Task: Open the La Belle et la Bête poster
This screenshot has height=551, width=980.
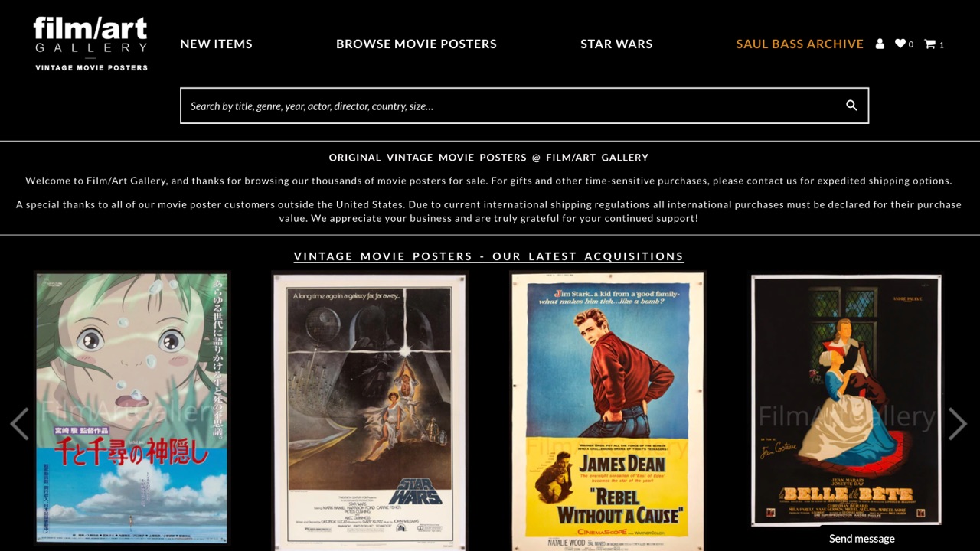Action: [846, 400]
